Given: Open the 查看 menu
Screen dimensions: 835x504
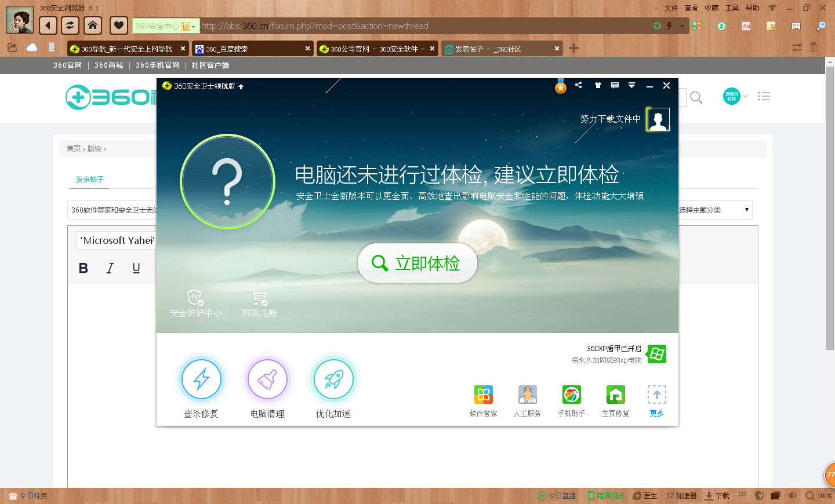Looking at the screenshot, I should tap(691, 8).
